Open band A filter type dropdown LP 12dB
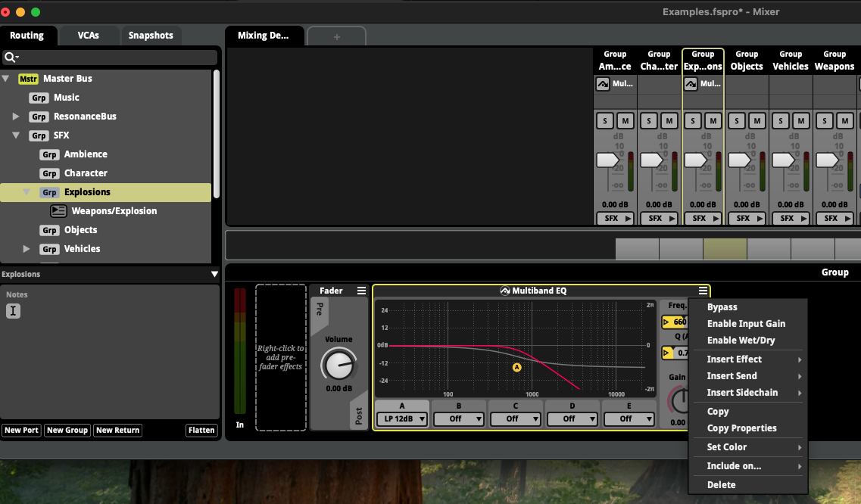The width and height of the screenshot is (861, 504). click(403, 419)
